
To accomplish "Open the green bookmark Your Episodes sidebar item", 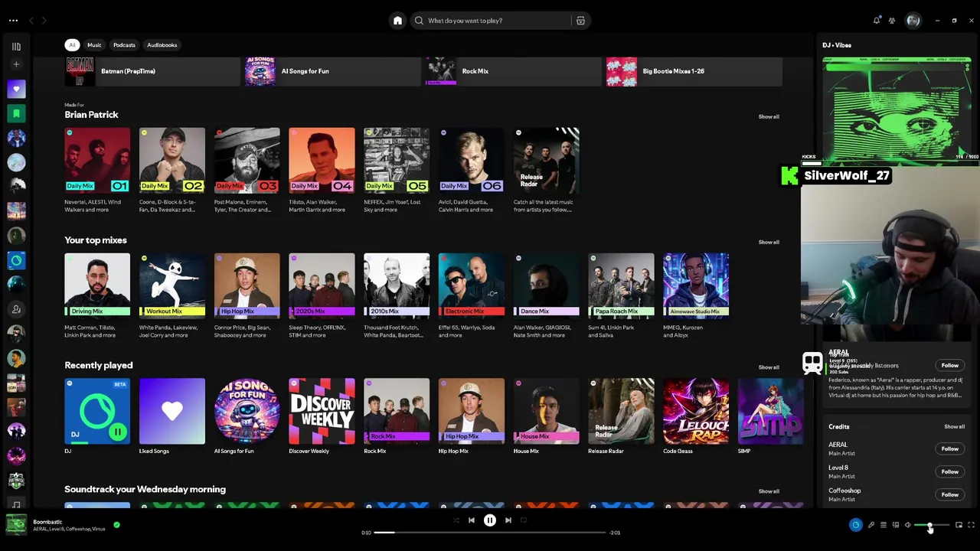I will coord(16,114).
